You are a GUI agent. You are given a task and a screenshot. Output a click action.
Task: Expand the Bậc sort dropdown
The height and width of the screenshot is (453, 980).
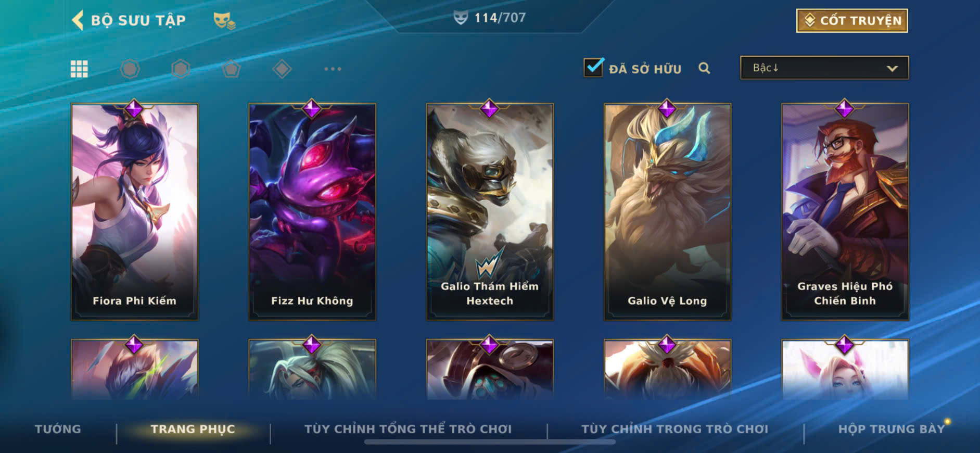pyautogui.click(x=824, y=68)
